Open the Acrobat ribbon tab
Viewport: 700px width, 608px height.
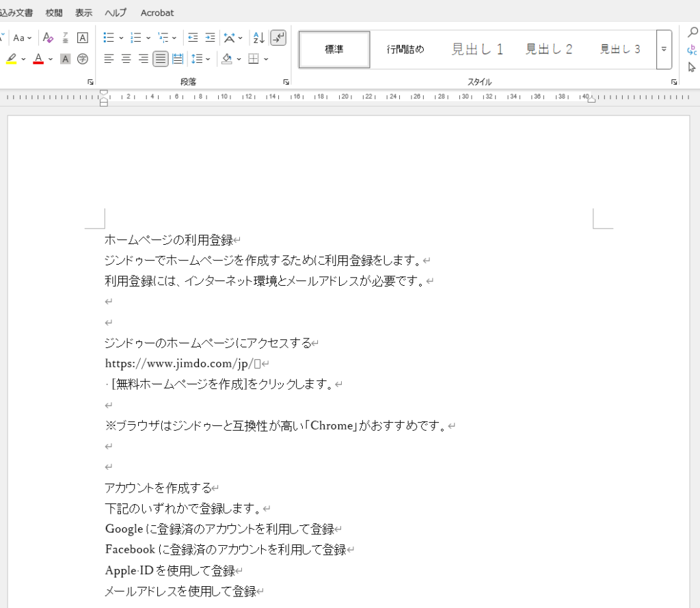(x=157, y=12)
